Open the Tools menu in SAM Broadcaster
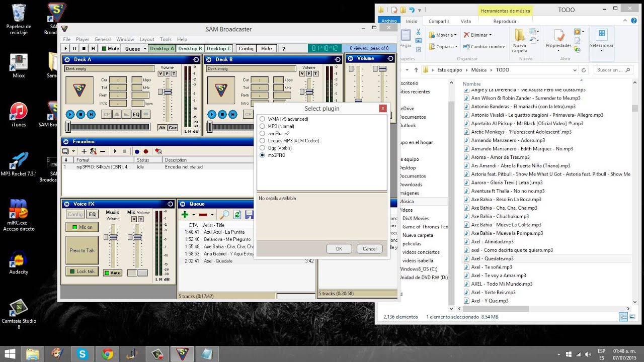Screen dimensions: 644x362 pos(166,39)
